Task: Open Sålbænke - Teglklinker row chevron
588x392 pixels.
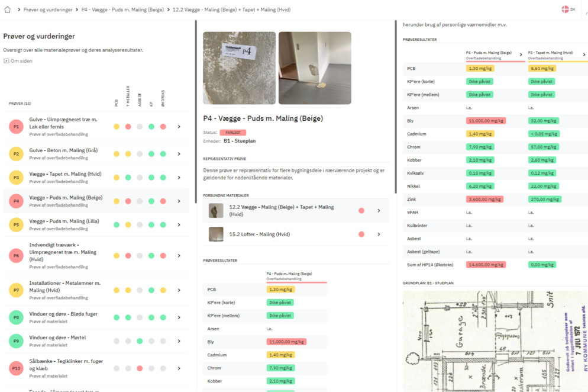Action: (x=179, y=368)
